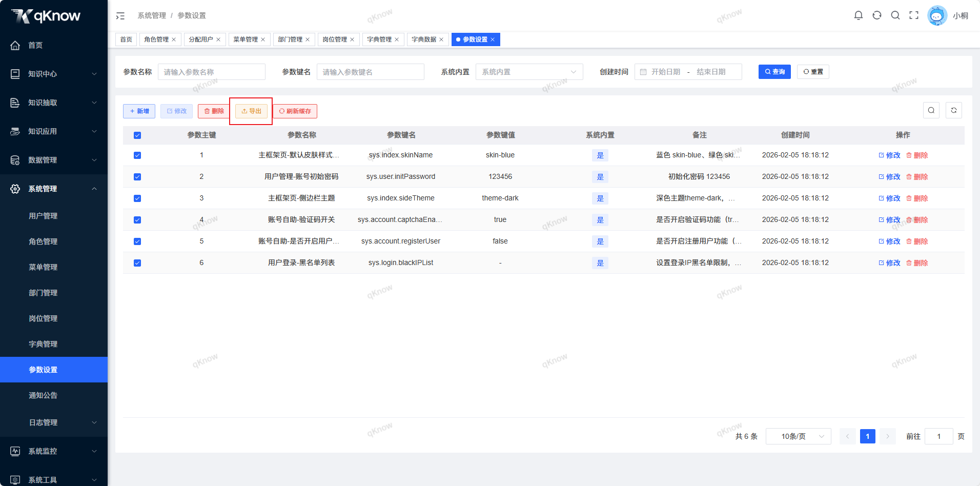Image resolution: width=980 pixels, height=486 pixels.
Task: Expand the 日志管理 submenu
Action: pos(54,422)
